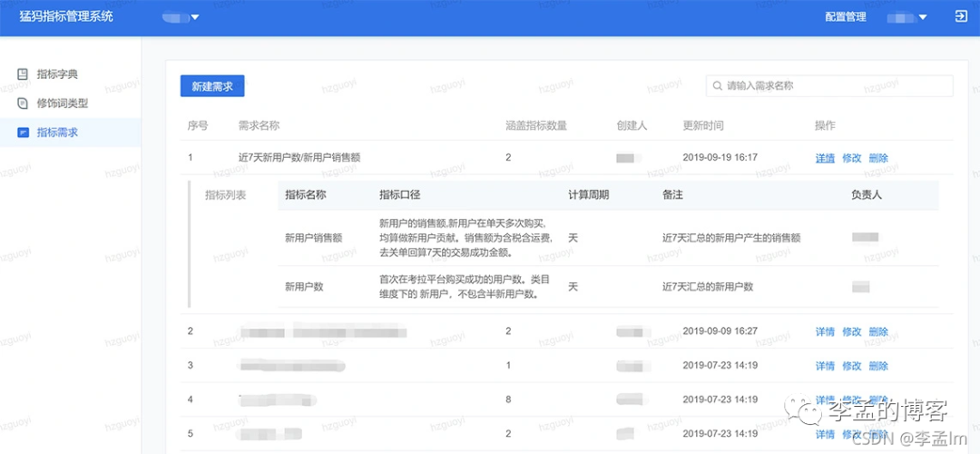980x454 pixels.
Task: Click 修改 for the 2019-09-09 row
Action: tap(852, 331)
